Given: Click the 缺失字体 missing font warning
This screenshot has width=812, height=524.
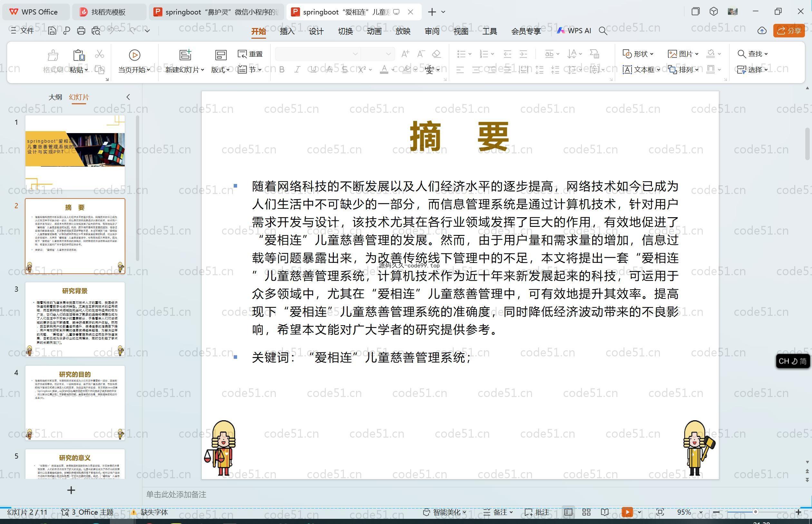Looking at the screenshot, I should (x=150, y=512).
